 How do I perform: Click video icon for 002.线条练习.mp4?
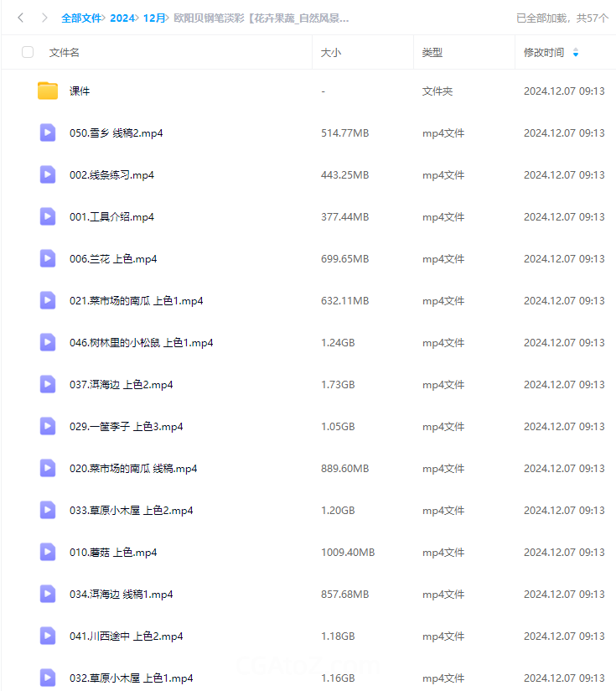[x=48, y=174]
